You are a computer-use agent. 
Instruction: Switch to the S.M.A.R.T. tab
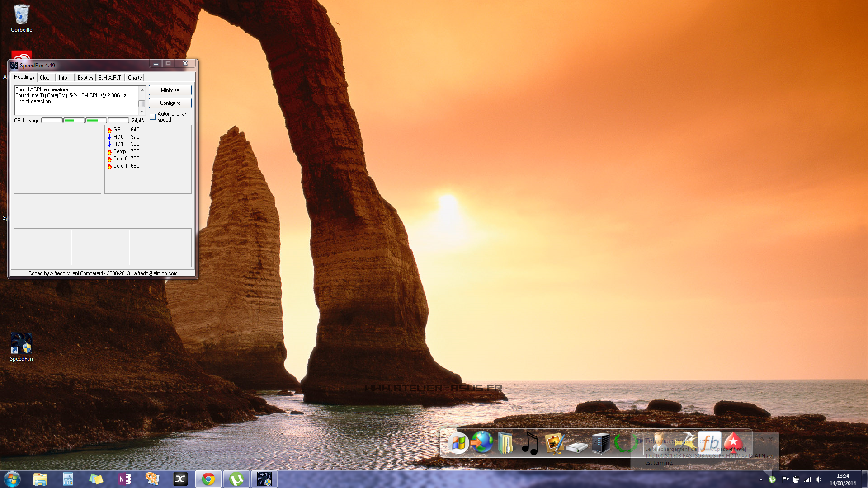pos(110,78)
